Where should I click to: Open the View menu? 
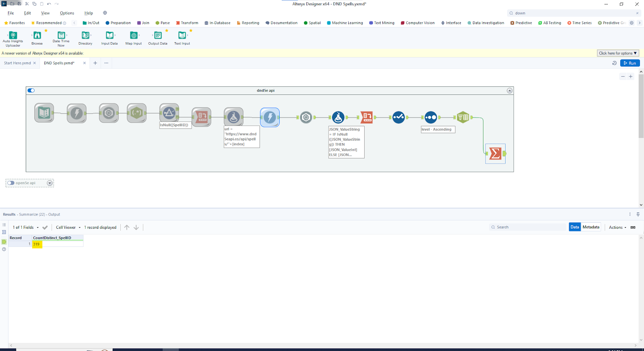point(45,13)
